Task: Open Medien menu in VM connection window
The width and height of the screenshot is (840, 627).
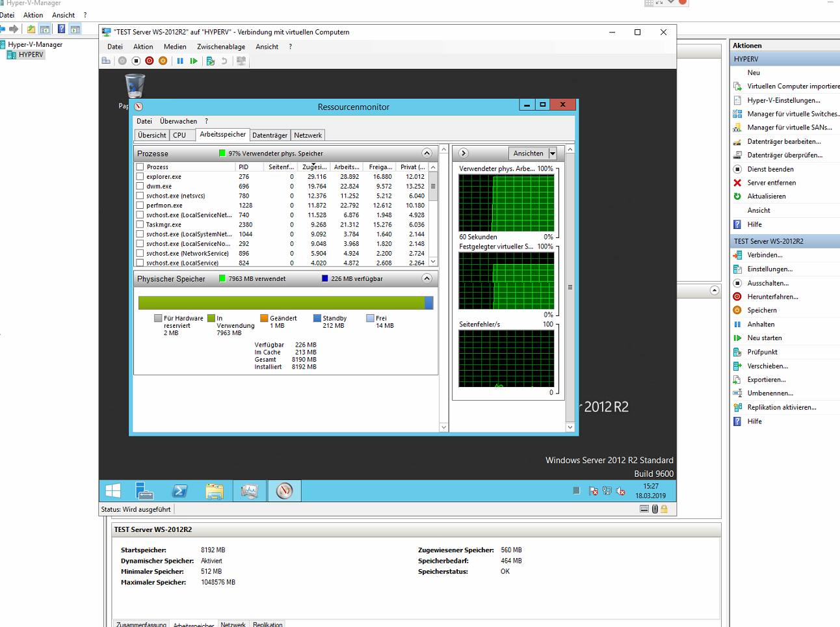Action: (x=175, y=47)
